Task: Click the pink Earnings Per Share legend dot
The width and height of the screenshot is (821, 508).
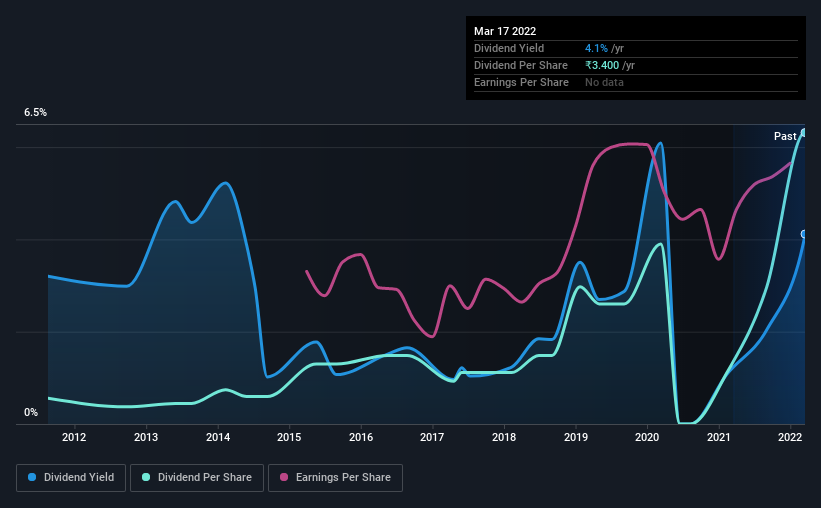Action: pos(284,477)
